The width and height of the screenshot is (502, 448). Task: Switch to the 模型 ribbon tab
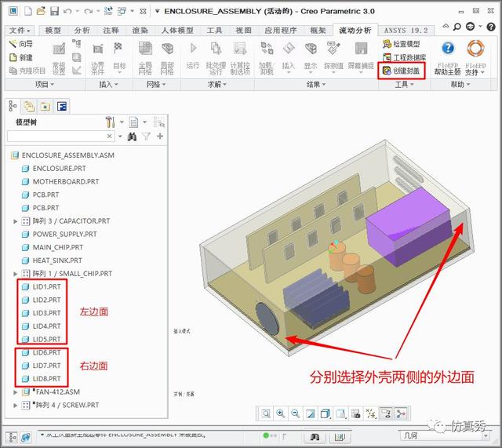click(x=53, y=31)
